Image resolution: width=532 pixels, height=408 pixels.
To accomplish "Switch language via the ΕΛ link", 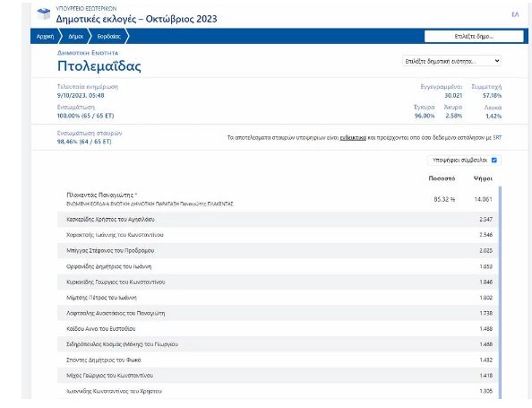I will coord(515,14).
